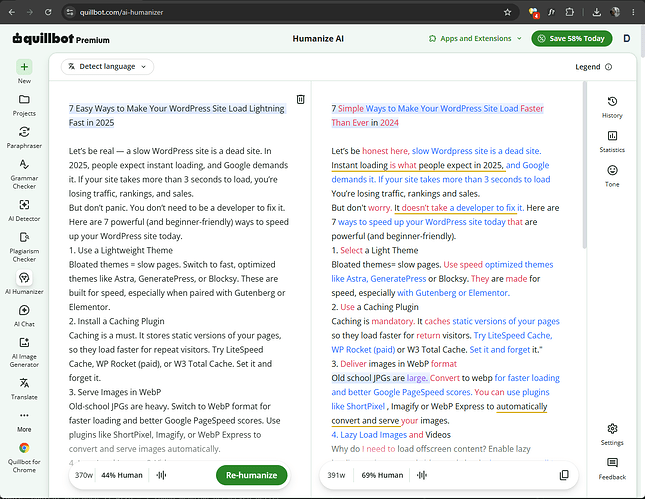Show the Statistics panel
The height and width of the screenshot is (499, 645).
click(x=612, y=142)
